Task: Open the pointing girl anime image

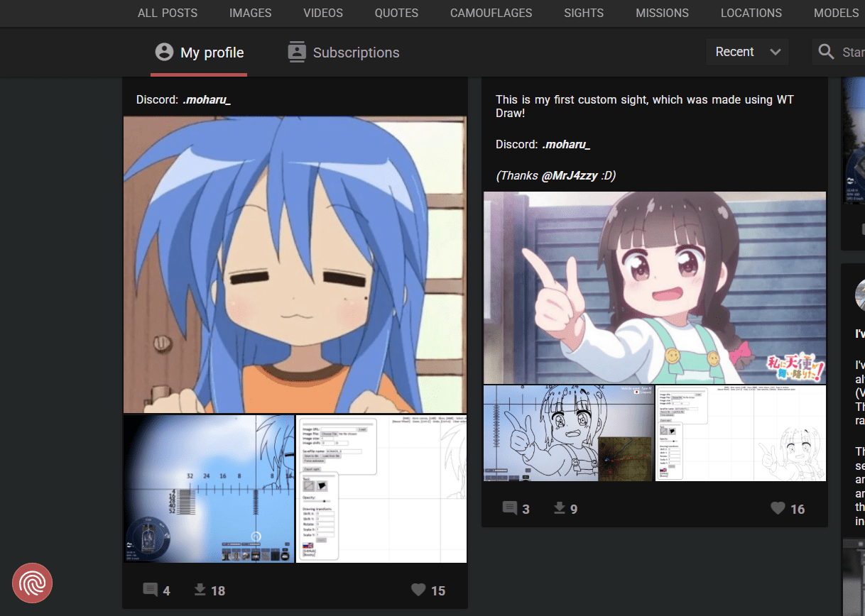Action: tap(654, 287)
